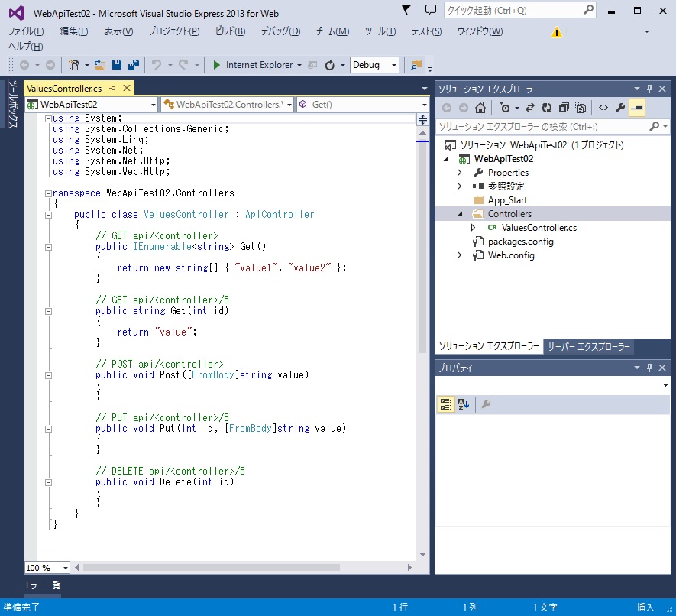
Task: Select the ValuesController.cs editor tab
Action: [64, 89]
